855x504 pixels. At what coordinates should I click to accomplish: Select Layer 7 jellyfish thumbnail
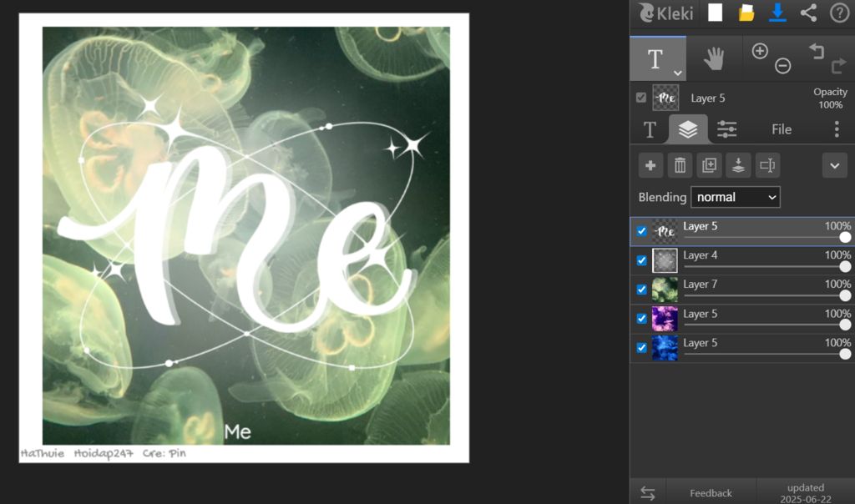pos(665,290)
